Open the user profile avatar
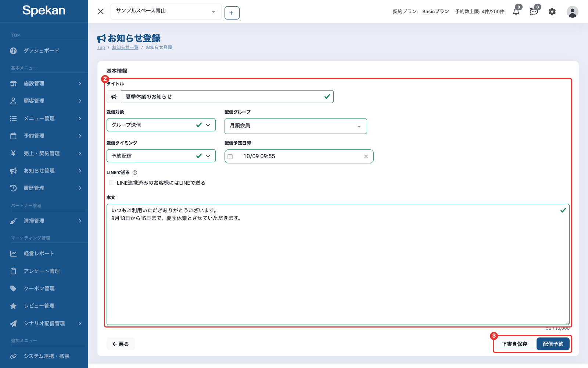The width and height of the screenshot is (588, 368). click(x=572, y=12)
